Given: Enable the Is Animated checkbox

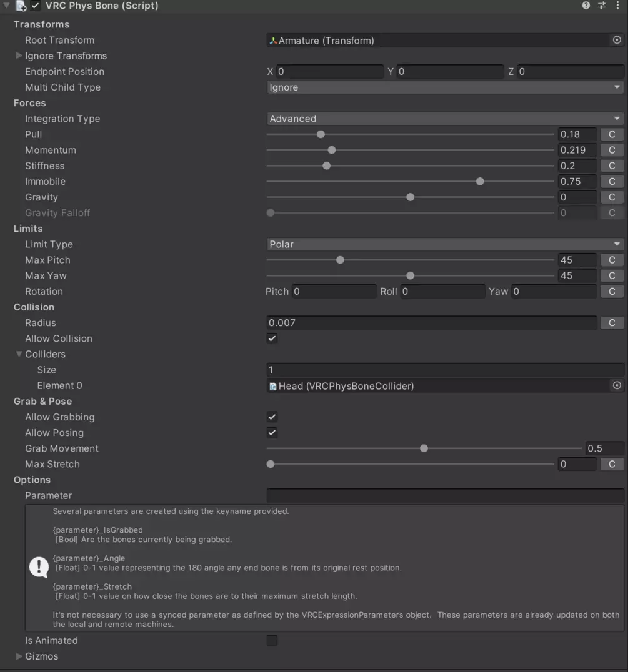Looking at the screenshot, I should coord(272,640).
